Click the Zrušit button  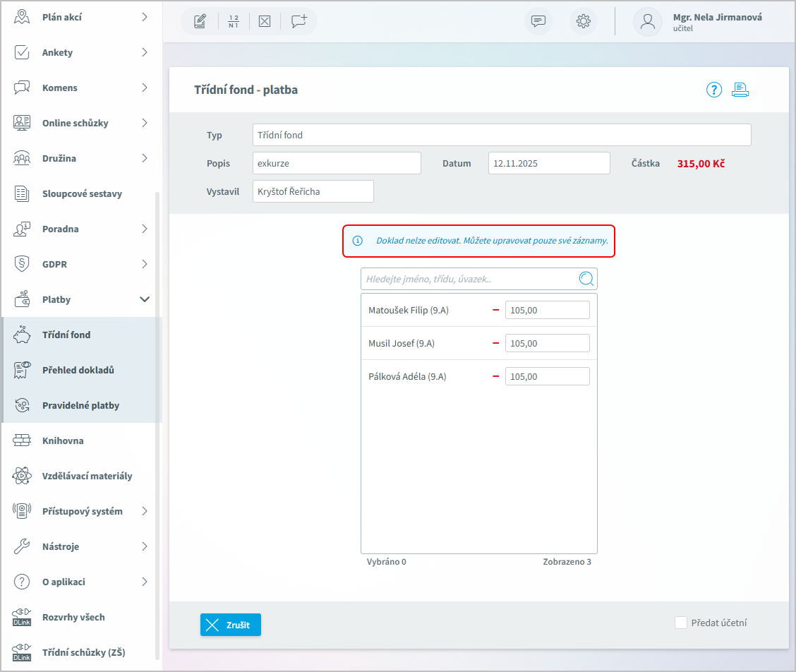(231, 625)
